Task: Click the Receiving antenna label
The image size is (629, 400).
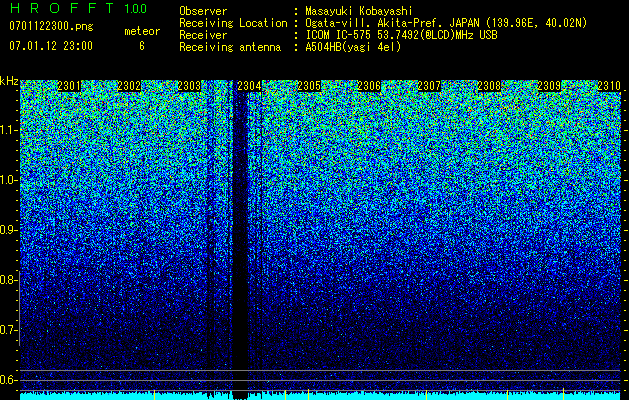Action: point(230,47)
